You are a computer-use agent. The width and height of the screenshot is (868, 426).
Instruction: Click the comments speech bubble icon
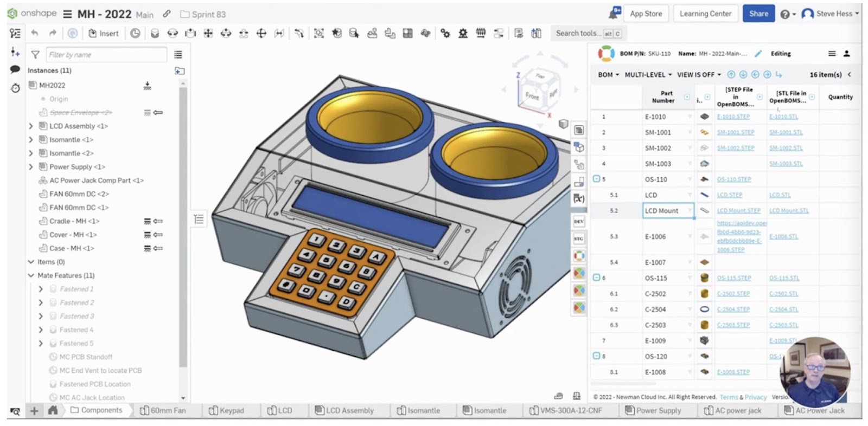point(15,69)
